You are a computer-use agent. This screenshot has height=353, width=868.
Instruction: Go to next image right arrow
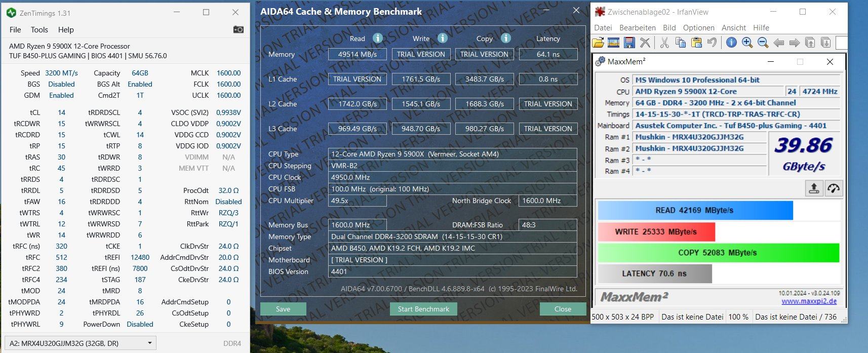point(795,43)
